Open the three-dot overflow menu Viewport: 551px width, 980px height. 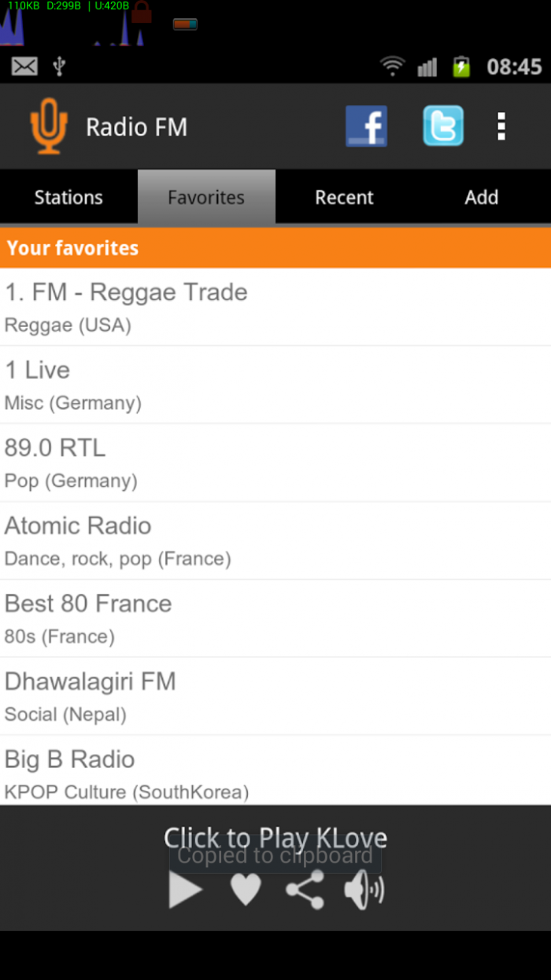[x=501, y=126]
